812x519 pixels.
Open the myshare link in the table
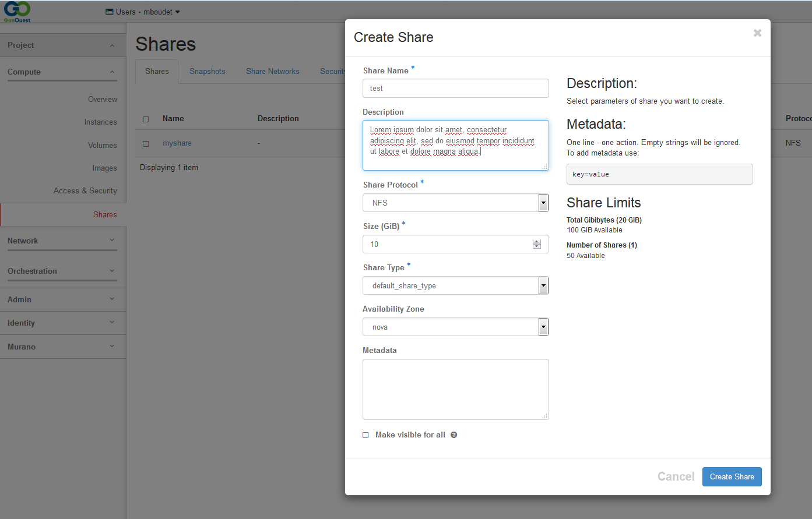177,143
